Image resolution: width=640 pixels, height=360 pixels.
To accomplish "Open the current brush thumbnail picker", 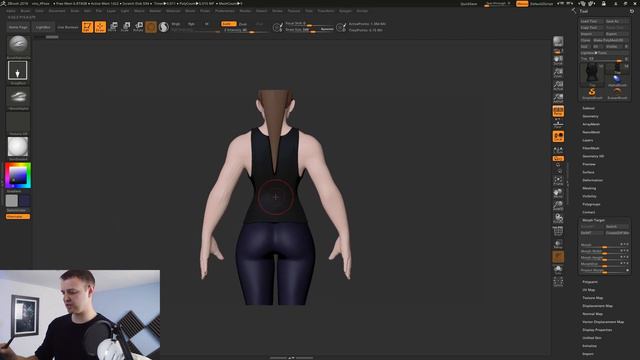I will [x=18, y=45].
